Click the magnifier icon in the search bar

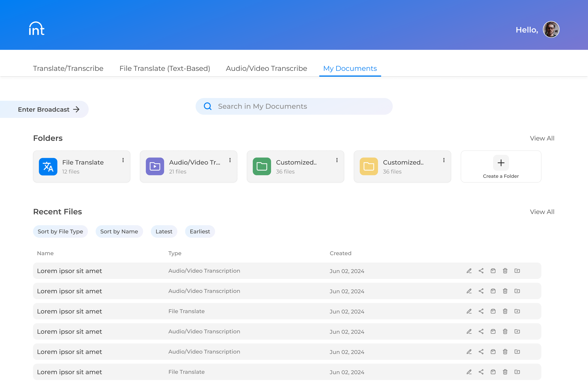point(207,106)
